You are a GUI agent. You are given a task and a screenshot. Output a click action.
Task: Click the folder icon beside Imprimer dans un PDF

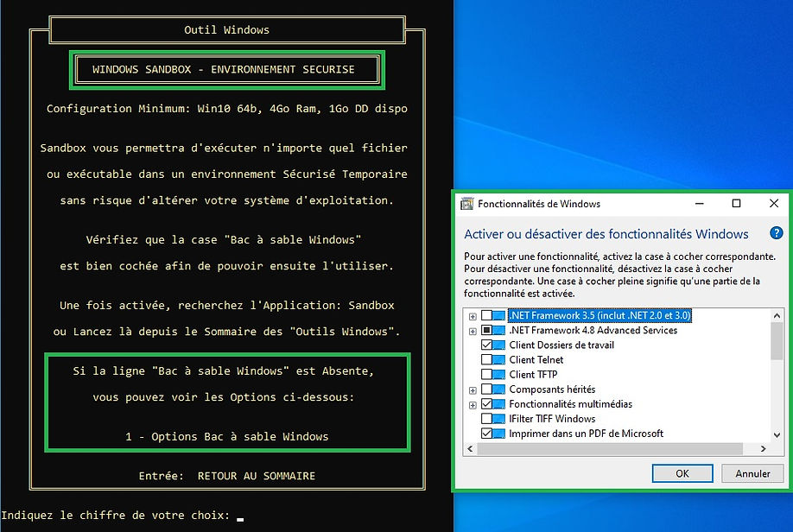pos(498,434)
